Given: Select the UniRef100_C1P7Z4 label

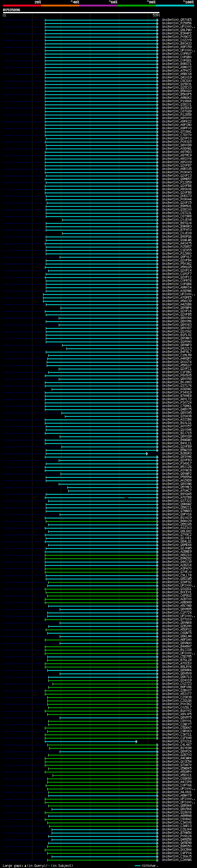Looking at the screenshot, I should click(x=177, y=612).
